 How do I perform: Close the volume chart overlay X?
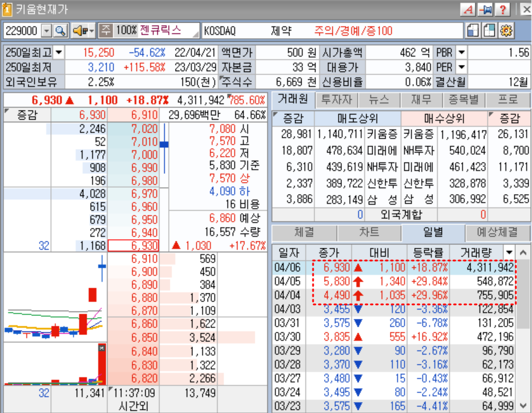(102, 348)
